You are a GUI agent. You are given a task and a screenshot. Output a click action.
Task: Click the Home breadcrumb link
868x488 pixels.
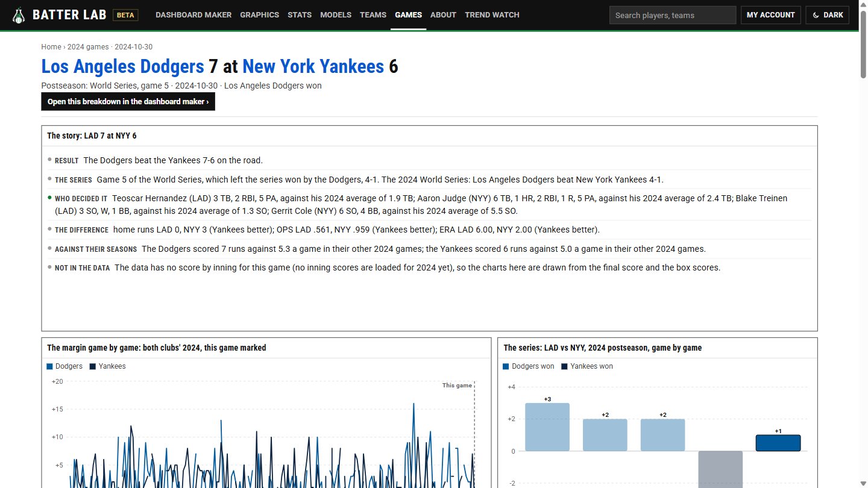(51, 47)
